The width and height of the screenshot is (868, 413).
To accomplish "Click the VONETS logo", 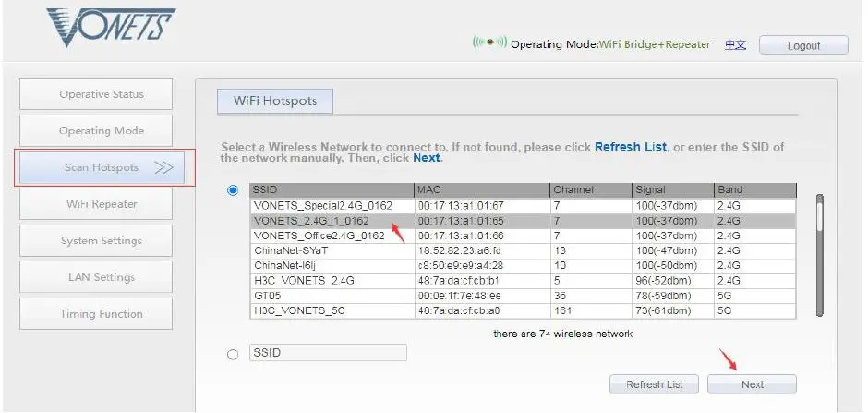I will click(x=111, y=27).
